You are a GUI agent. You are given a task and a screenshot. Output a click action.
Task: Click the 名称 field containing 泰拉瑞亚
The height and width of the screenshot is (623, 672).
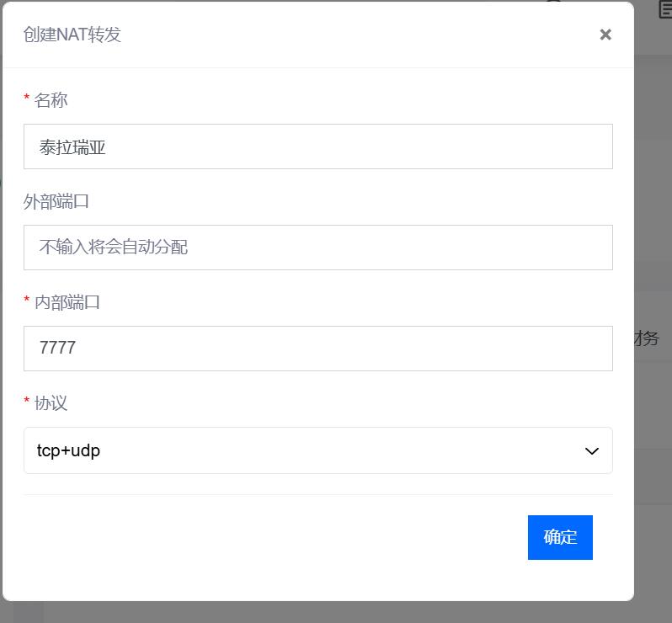[318, 146]
